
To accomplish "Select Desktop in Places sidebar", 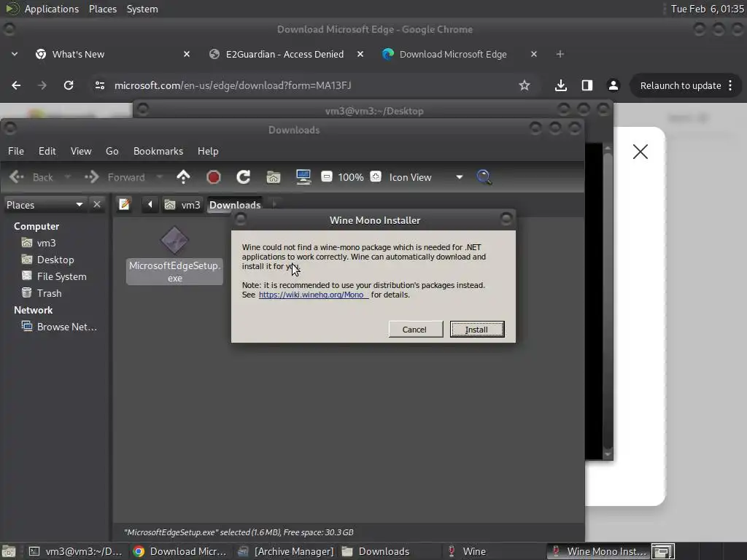I will tap(55, 260).
